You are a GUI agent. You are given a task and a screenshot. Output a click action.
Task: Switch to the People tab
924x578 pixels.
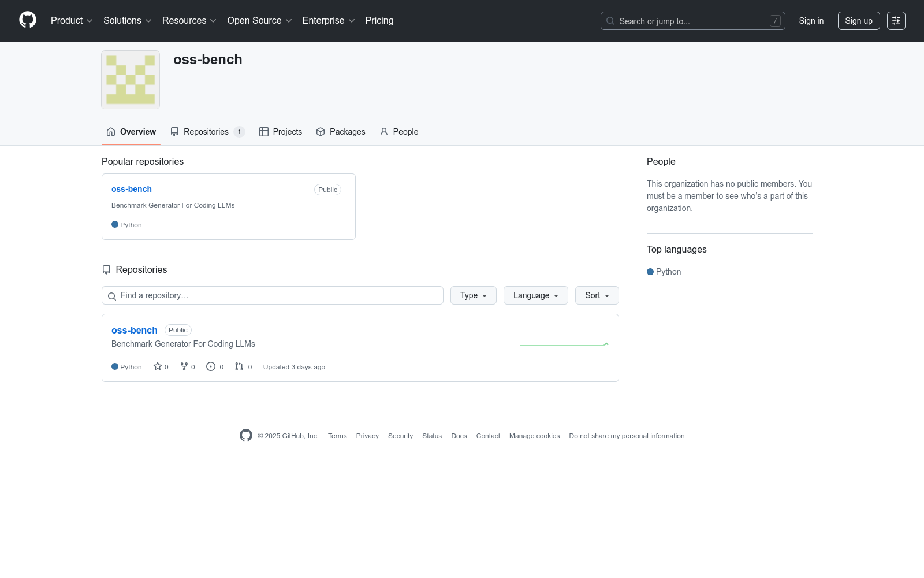pyautogui.click(x=399, y=132)
